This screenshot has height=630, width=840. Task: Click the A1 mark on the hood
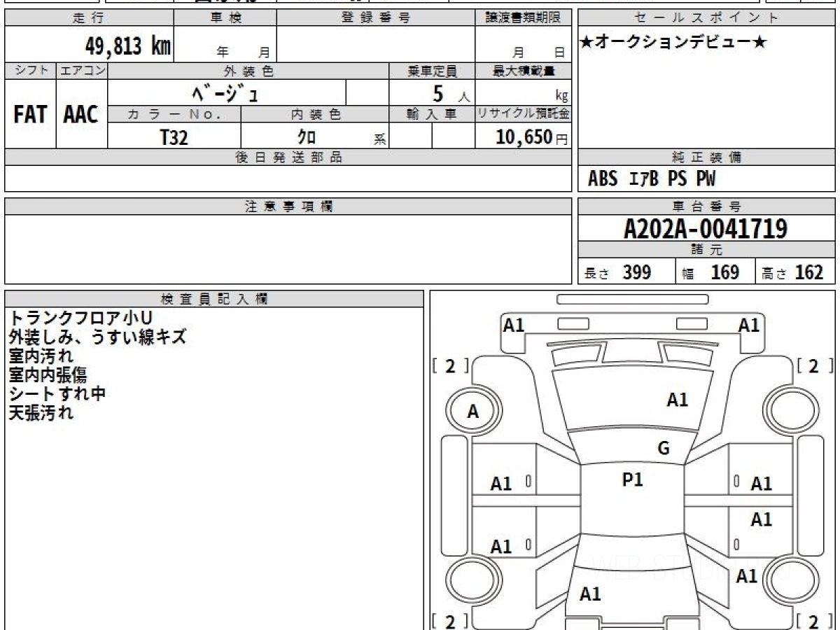coord(678,400)
